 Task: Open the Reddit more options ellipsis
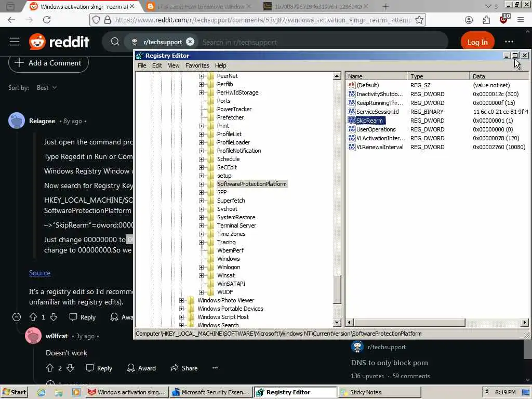click(509, 42)
